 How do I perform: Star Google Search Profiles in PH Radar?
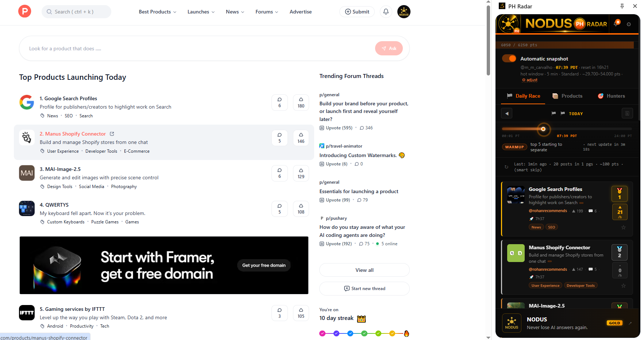(x=624, y=227)
